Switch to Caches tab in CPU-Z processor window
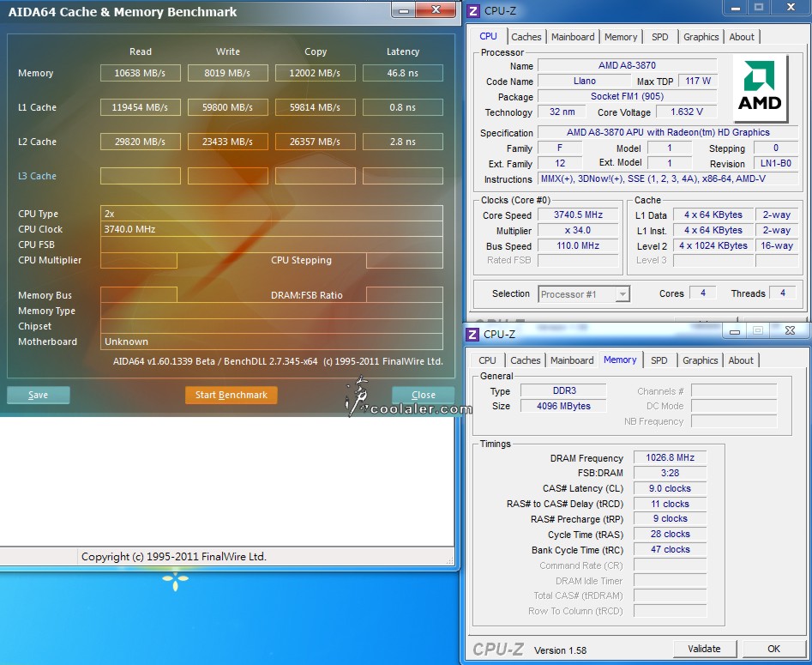Image resolution: width=812 pixels, height=665 pixels. click(526, 37)
